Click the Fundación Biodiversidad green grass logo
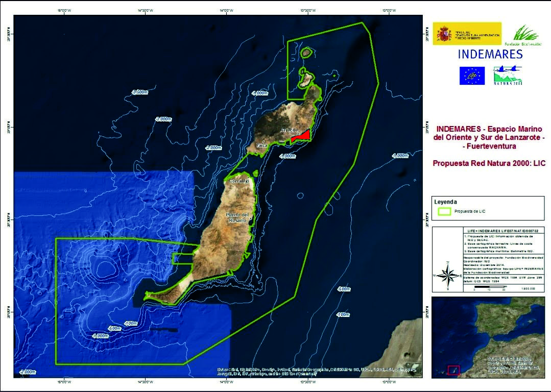The image size is (551, 392). (523, 35)
